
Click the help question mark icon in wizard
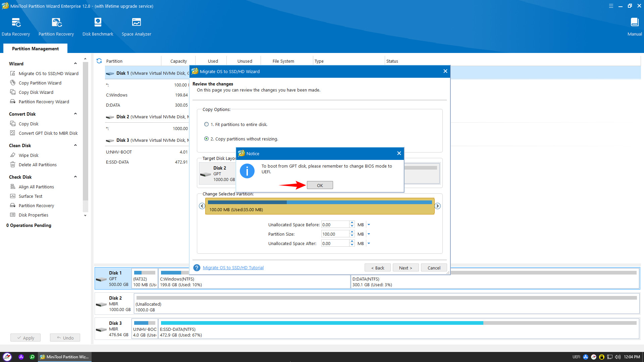tap(197, 268)
